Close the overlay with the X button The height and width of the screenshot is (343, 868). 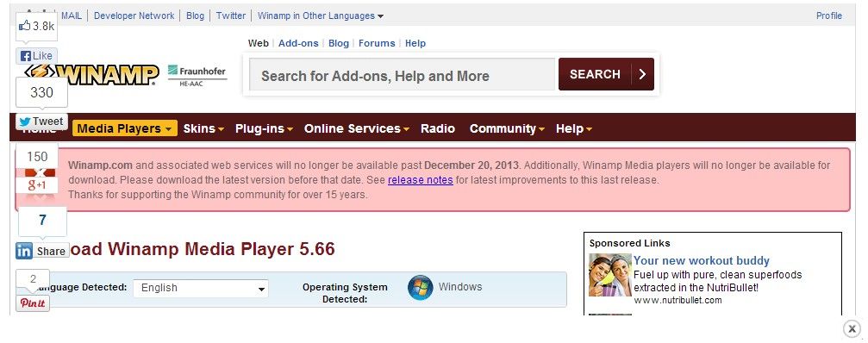click(852, 328)
